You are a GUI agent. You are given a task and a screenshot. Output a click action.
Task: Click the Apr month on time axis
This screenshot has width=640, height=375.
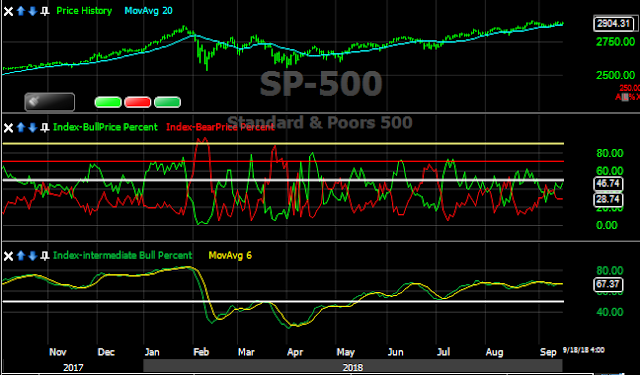[295, 352]
